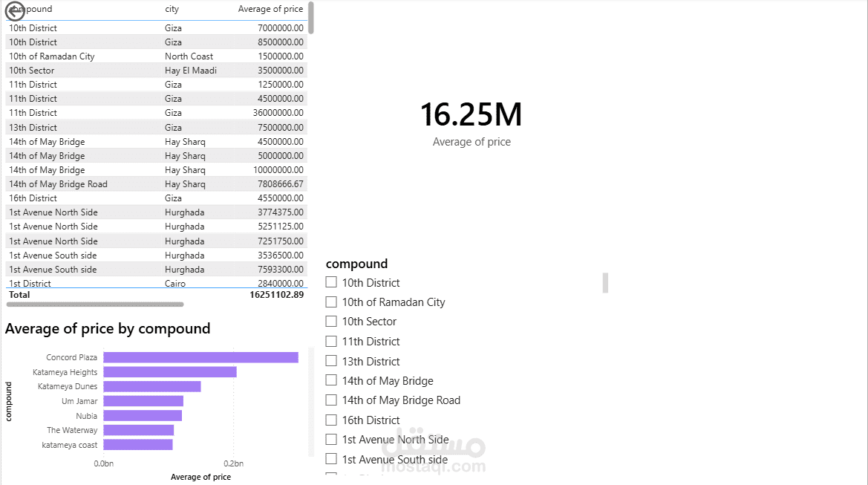Click the compound slicer scrollbar handle
Image resolution: width=868 pixels, height=485 pixels.
605,282
